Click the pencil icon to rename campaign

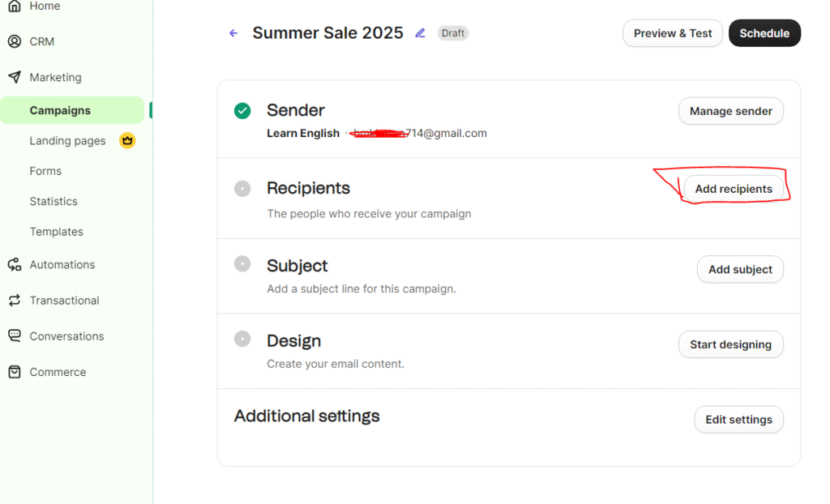(420, 33)
